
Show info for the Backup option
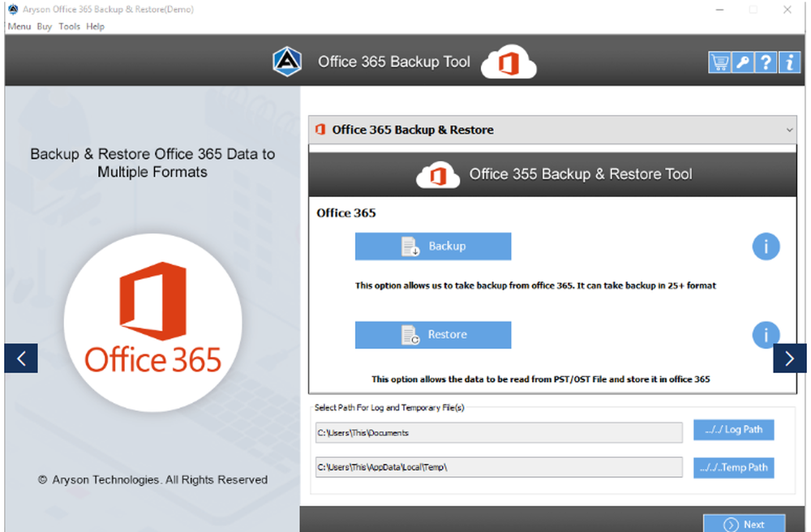[x=766, y=246]
